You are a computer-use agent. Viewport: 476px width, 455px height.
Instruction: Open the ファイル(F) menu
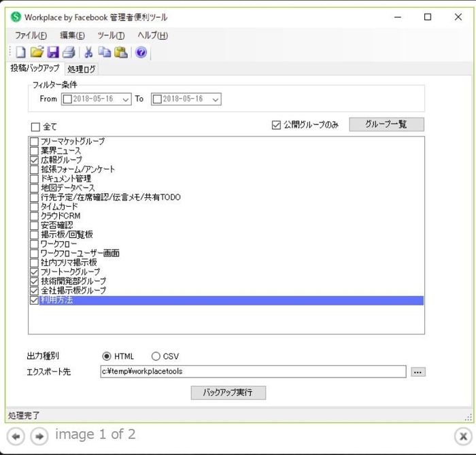coord(31,35)
